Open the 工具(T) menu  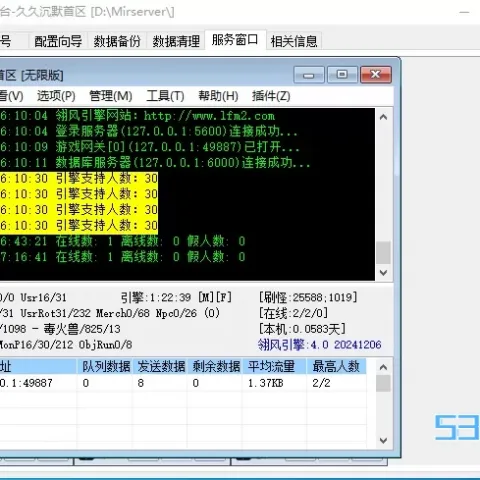(x=165, y=96)
